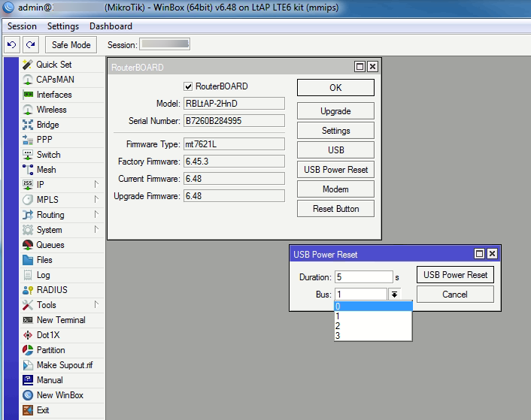
Task: Open Queues tree icon
Action: click(28, 245)
